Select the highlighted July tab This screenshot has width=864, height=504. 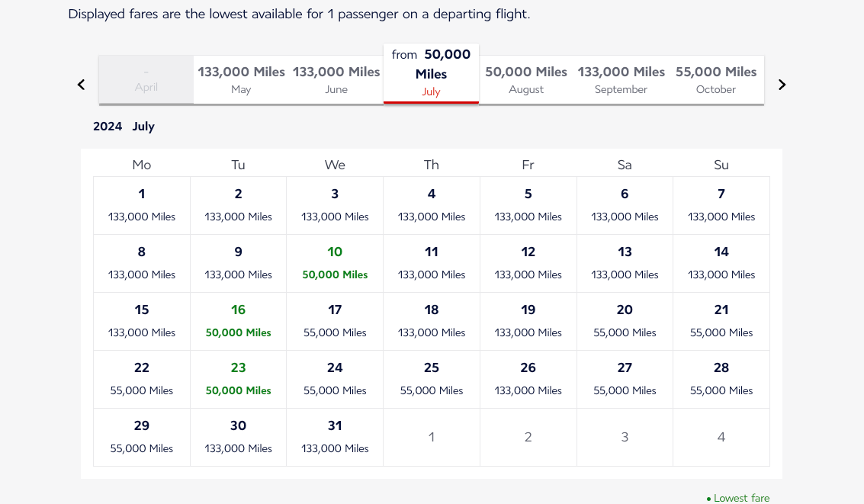[x=431, y=73]
